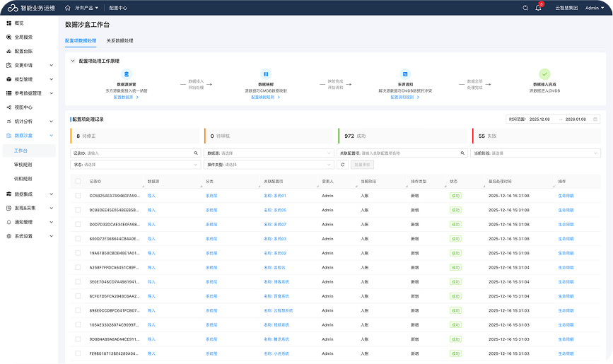Click the home icon beside 所有产品
The width and height of the screenshot is (613, 364).
click(69, 8)
